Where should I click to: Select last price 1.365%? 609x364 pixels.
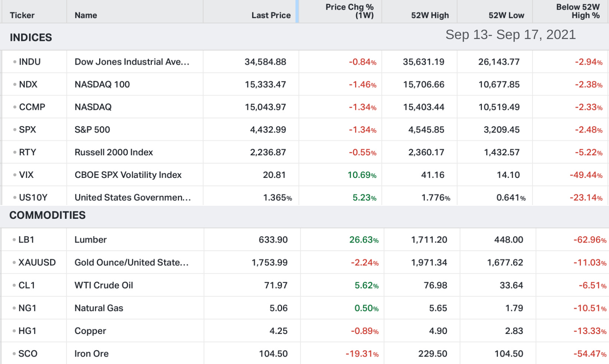coord(277,198)
